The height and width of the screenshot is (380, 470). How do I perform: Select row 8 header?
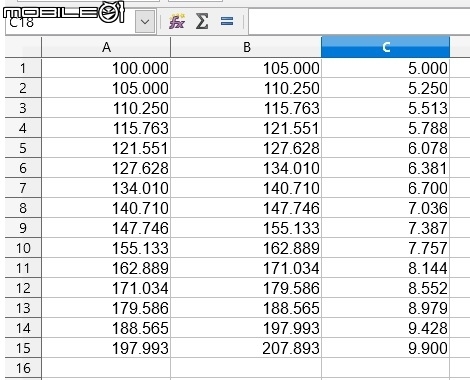[23, 208]
